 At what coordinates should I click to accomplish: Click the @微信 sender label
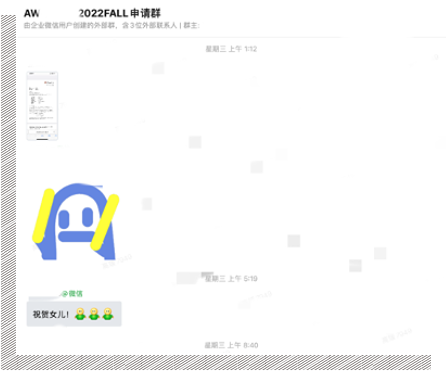[x=72, y=294]
